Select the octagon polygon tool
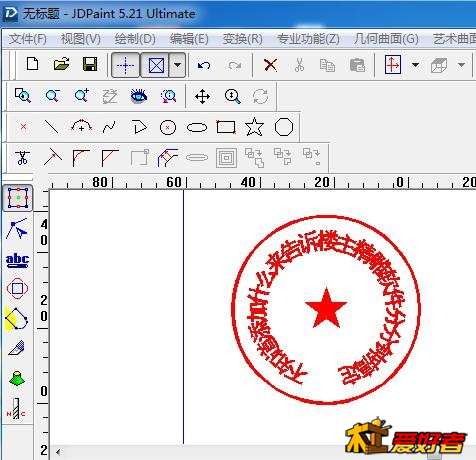Viewport: 476px width, 460px height. pos(284,127)
